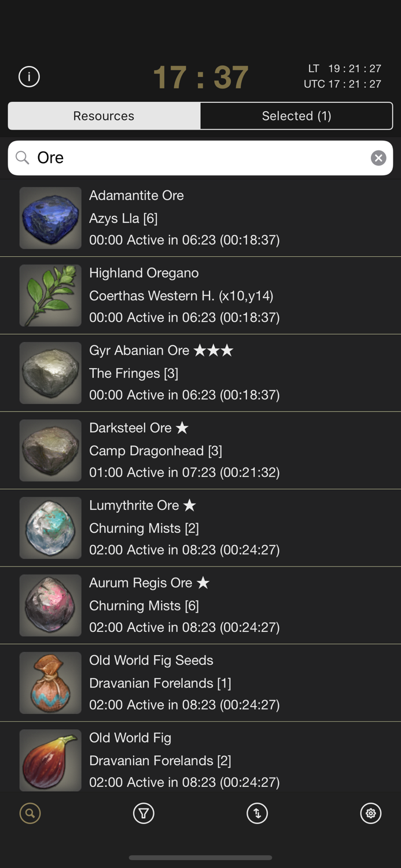The width and height of the screenshot is (401, 868).
Task: Click the large 17:37 Eorzea clock
Action: [200, 76]
